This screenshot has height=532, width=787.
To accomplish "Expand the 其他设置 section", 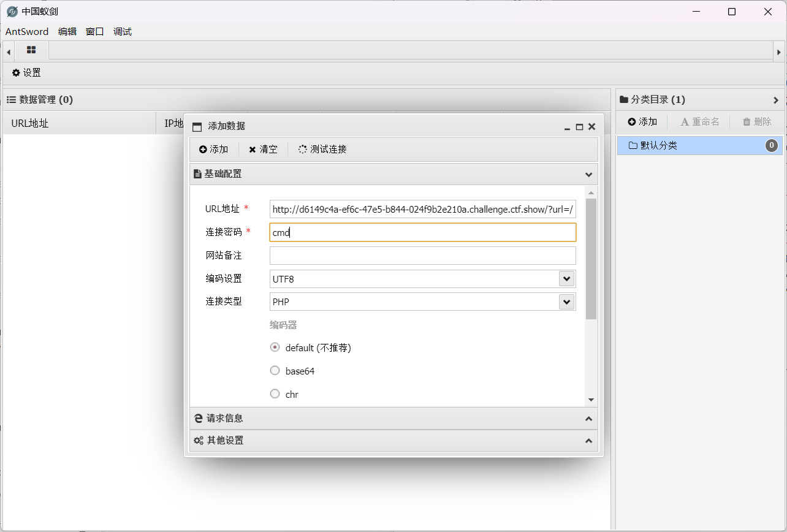I will coord(393,441).
